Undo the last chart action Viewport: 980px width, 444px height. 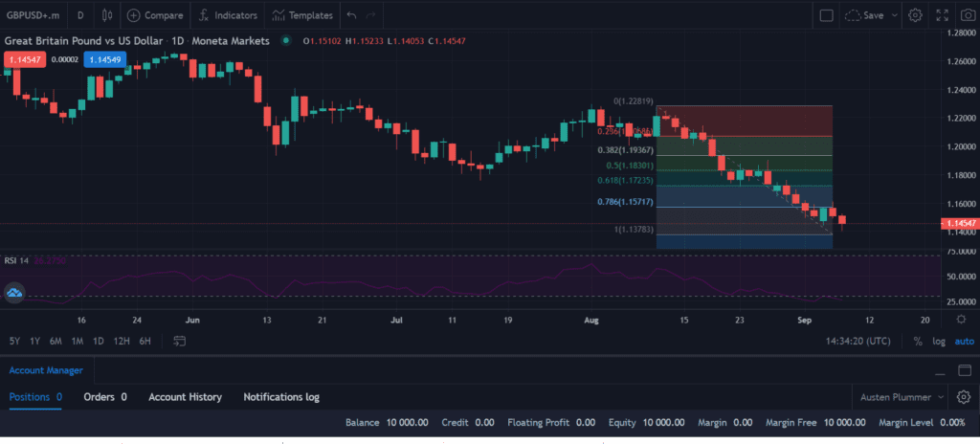click(x=352, y=15)
